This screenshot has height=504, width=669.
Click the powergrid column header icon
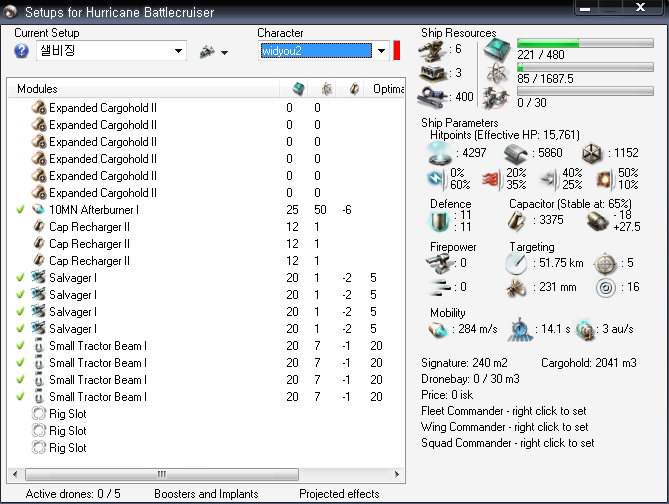tap(326, 89)
